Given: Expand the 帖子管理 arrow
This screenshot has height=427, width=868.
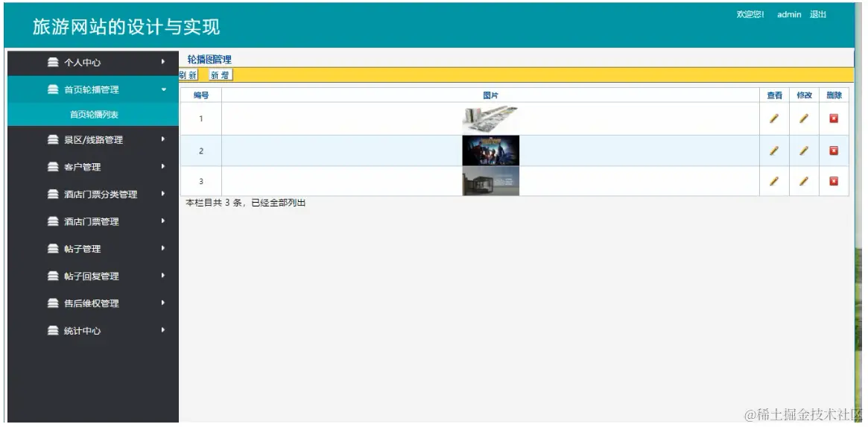Looking at the screenshot, I should click(162, 248).
